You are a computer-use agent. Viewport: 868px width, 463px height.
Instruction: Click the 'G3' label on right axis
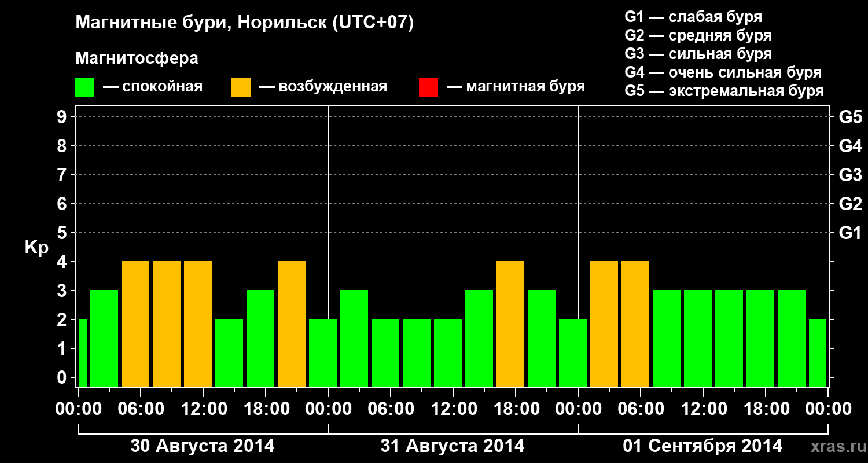(850, 175)
